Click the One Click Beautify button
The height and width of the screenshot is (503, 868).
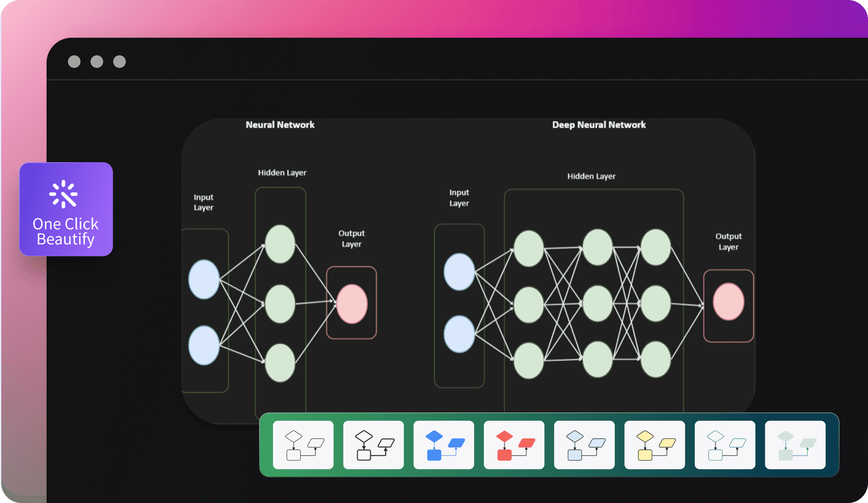pyautogui.click(x=66, y=209)
